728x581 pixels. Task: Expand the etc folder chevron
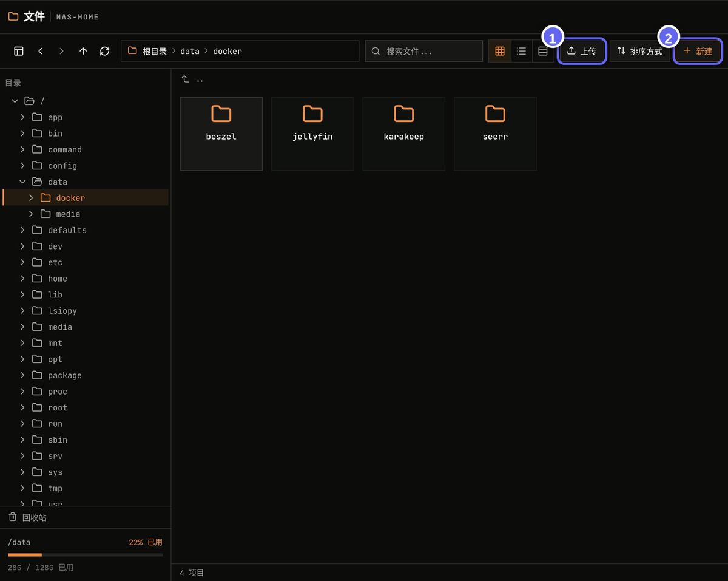coord(22,262)
